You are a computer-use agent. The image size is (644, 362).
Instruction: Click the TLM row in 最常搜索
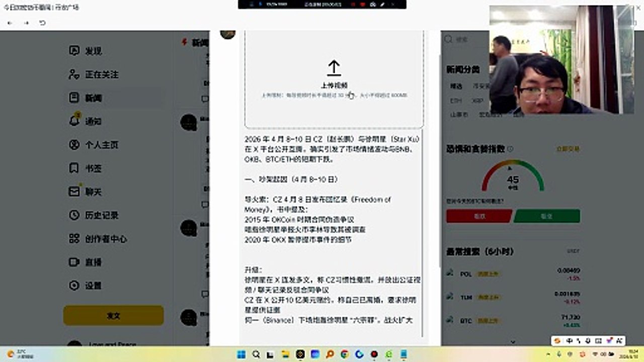pos(513,297)
